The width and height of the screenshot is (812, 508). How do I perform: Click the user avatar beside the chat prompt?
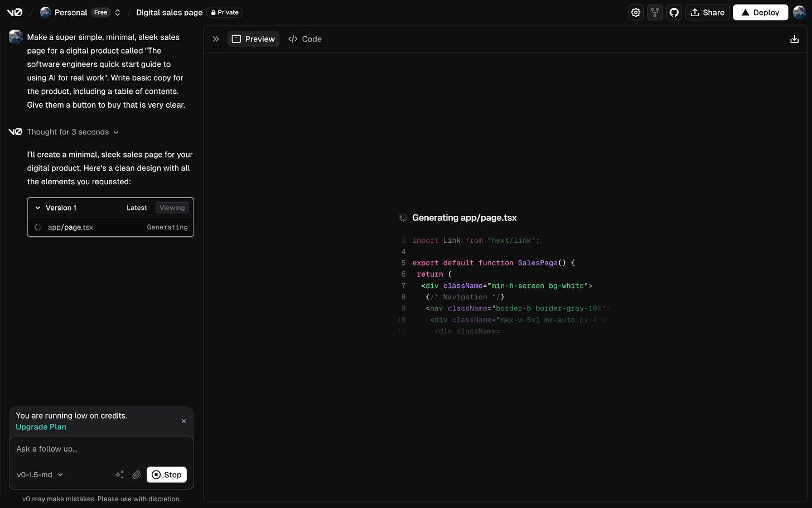pyautogui.click(x=16, y=37)
